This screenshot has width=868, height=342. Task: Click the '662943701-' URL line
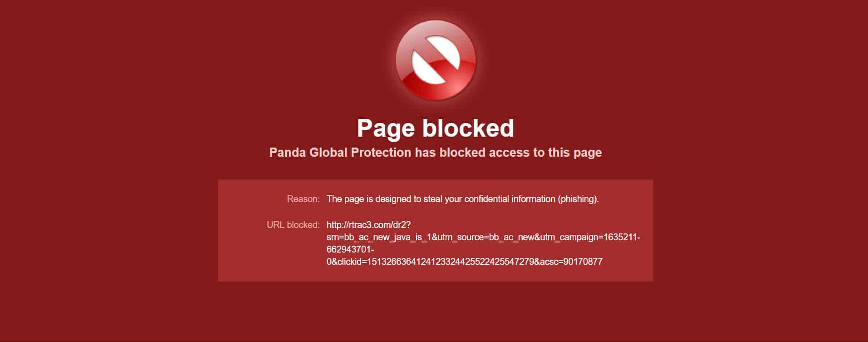point(350,249)
